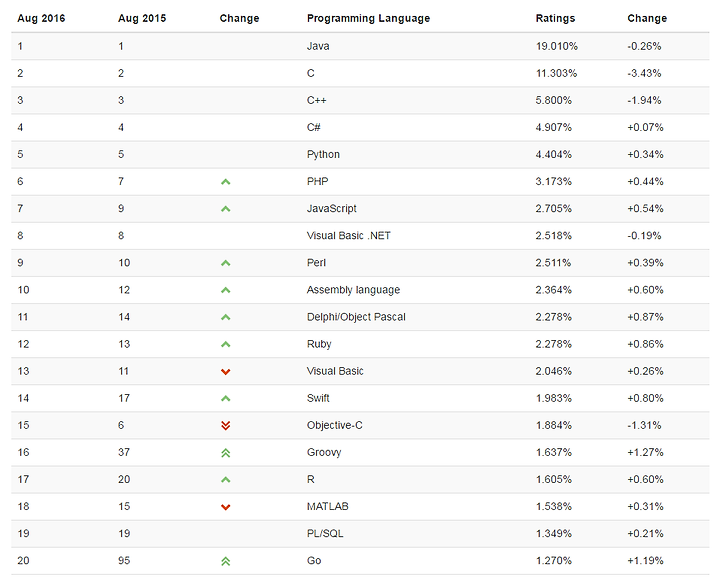Click the green up arrow next to Swift
720x586 pixels.
coord(225,399)
